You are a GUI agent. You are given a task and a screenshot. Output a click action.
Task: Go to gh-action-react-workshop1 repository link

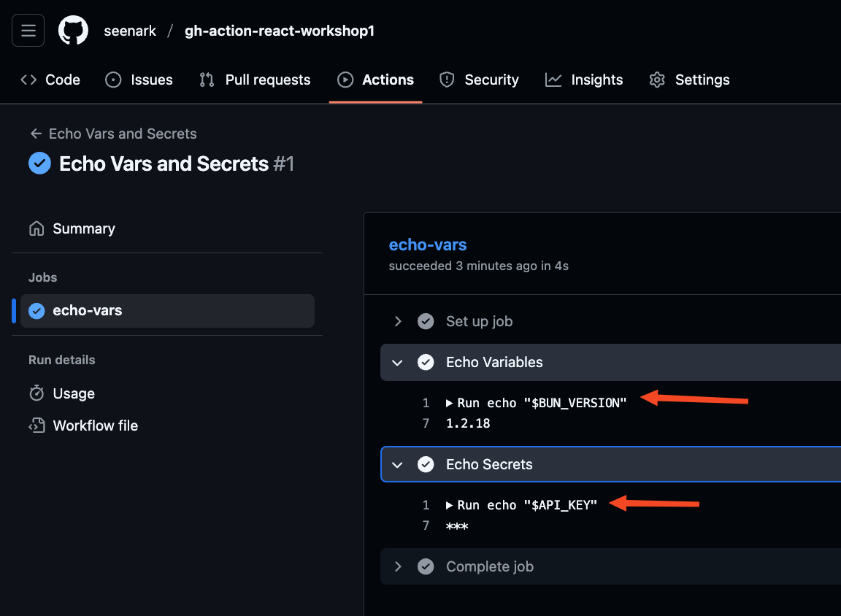click(x=280, y=31)
